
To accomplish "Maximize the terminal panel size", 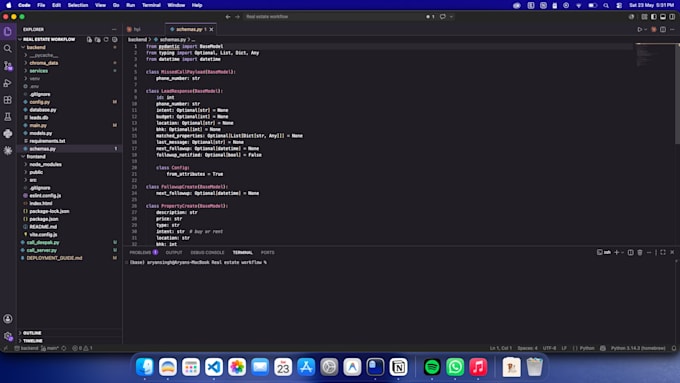I will coord(663,252).
